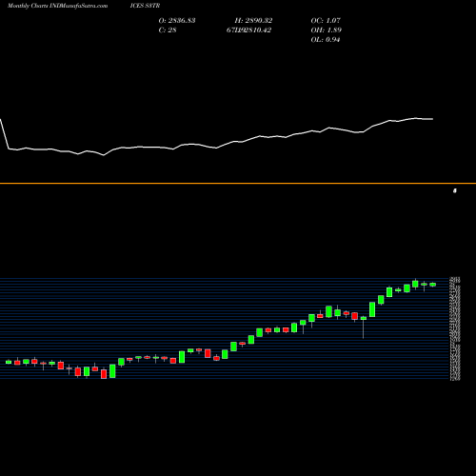Viewport: 476px width, 476px height.
Task: Click the ICES SSTR symbol label
Action: tap(145, 6)
